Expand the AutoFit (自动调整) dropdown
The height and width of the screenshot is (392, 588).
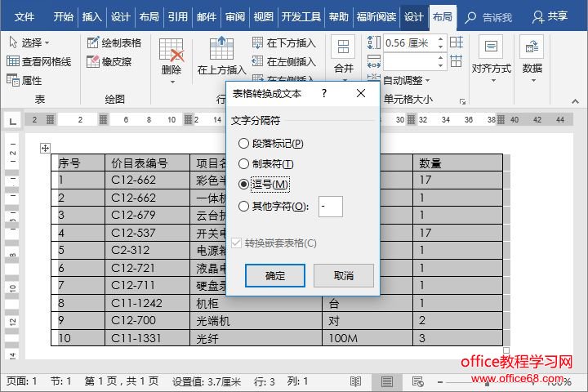tap(427, 80)
